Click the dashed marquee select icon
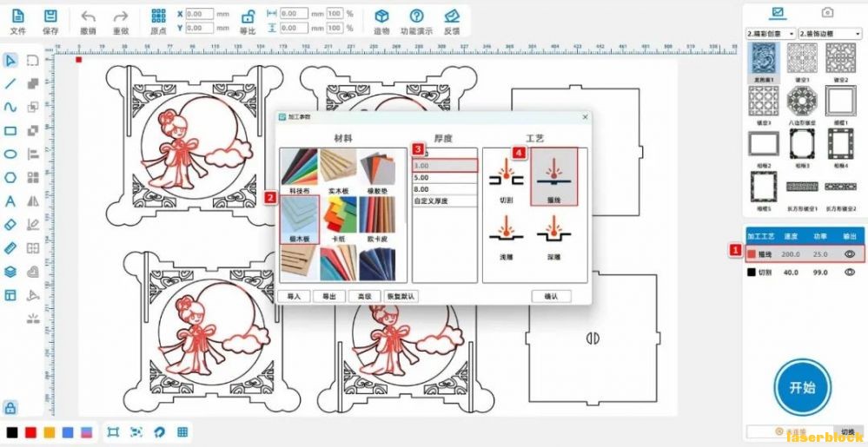Image resolution: width=868 pixels, height=447 pixels. click(33, 60)
